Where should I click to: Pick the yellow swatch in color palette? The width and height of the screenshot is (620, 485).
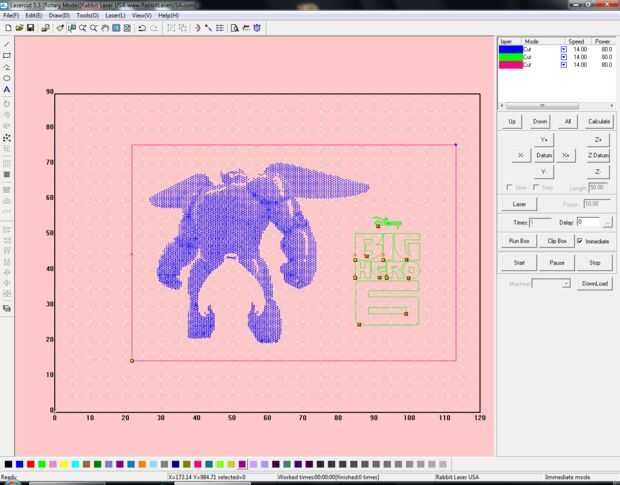tap(64, 464)
